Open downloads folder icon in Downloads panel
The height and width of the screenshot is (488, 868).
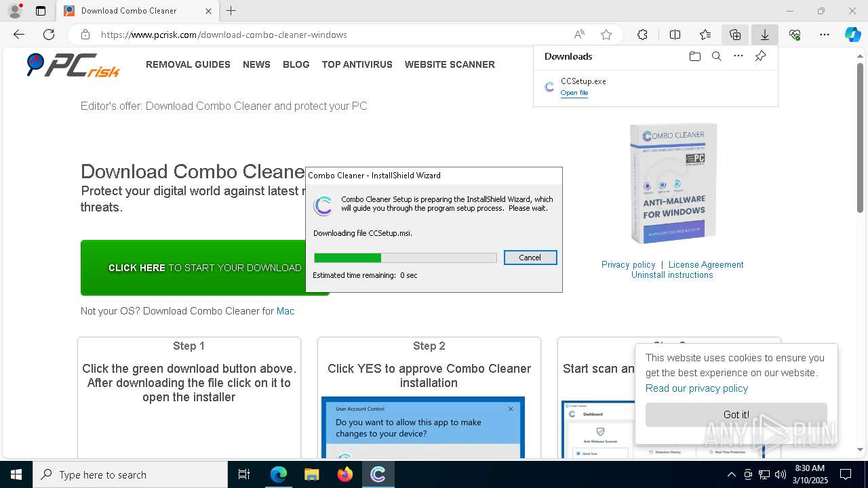[x=695, y=56]
